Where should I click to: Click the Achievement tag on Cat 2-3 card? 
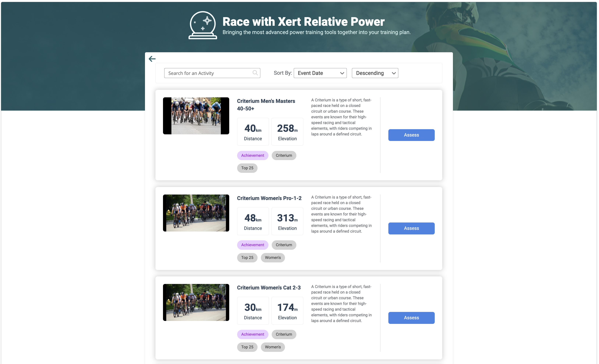[252, 334]
